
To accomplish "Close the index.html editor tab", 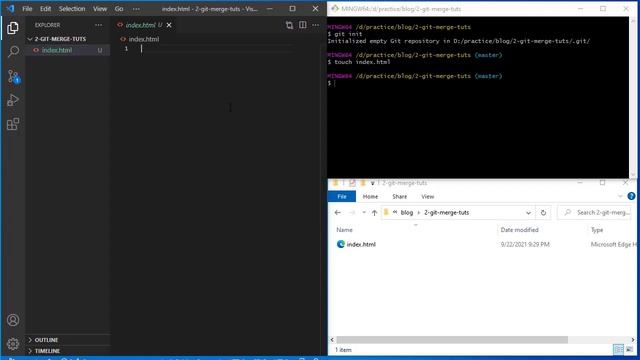I will click(x=169, y=25).
